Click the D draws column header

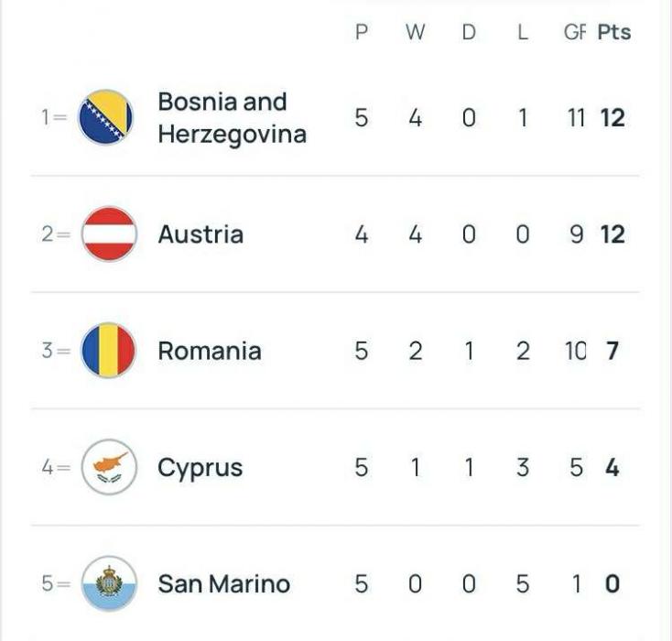tap(469, 32)
